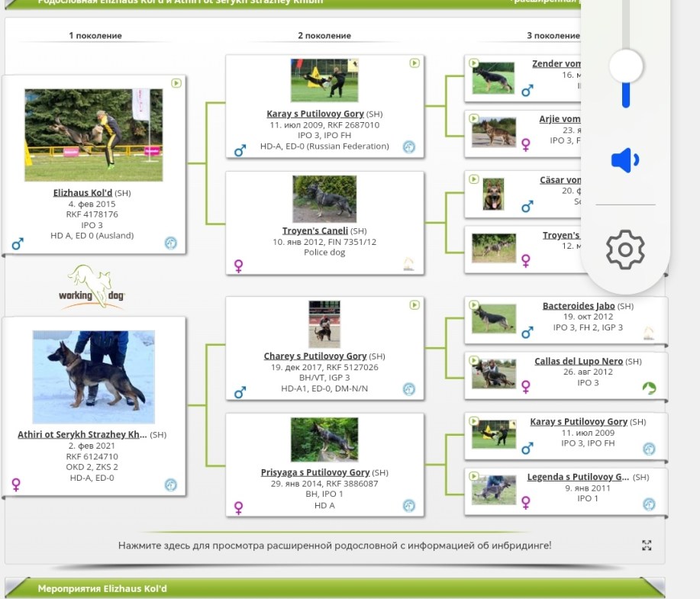This screenshot has height=599, width=700.
Task: Click the volume slider handle
Action: point(626,66)
